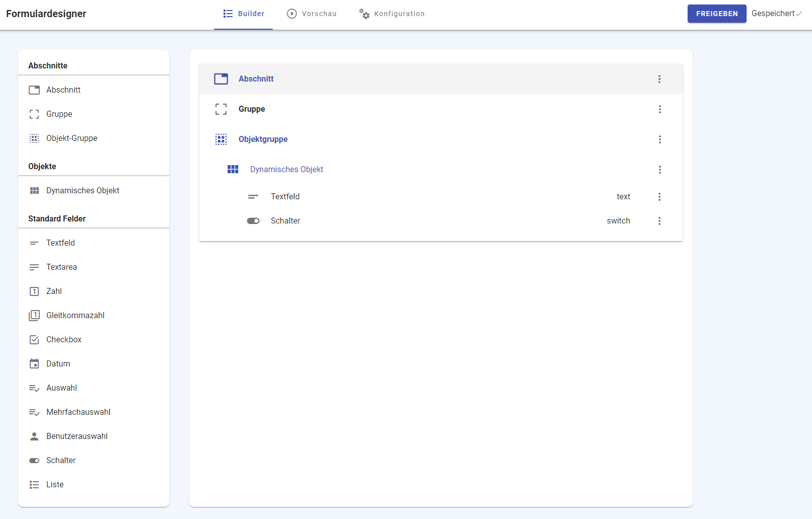This screenshot has height=519, width=812.
Task: Click the Abschnitte heading
Action: [48, 66]
